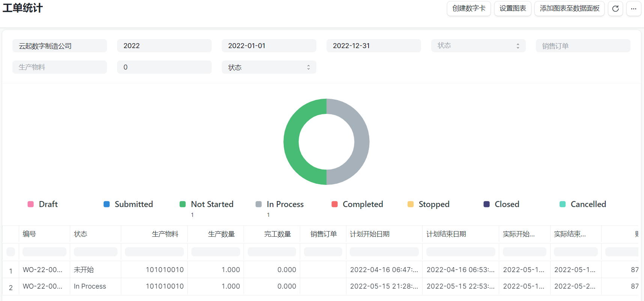Screen dimensions: 644x301
Task: Click the gray In Process donut segment
Action: click(362, 142)
